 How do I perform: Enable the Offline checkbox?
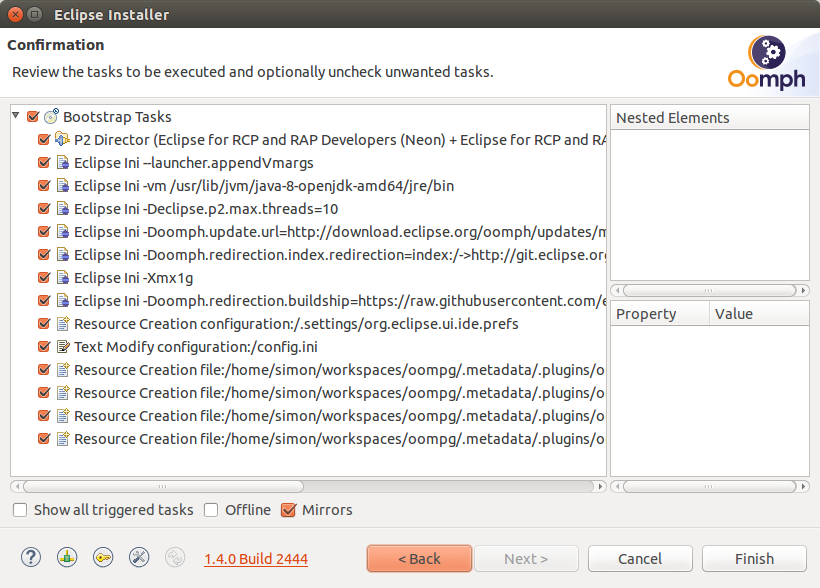click(211, 510)
